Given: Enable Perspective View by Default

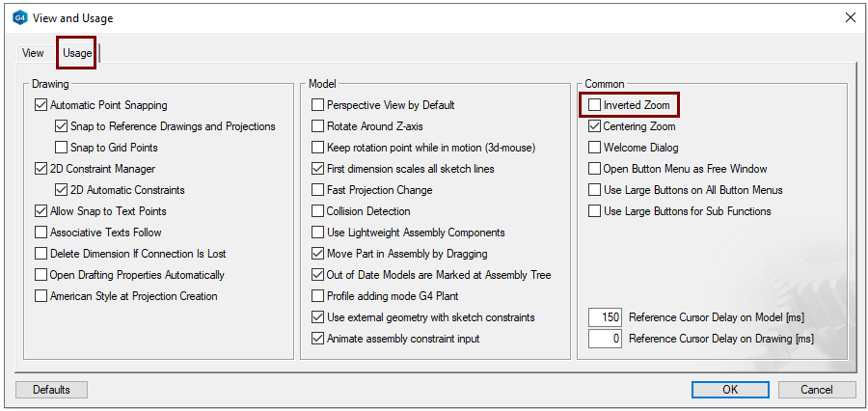Looking at the screenshot, I should pyautogui.click(x=318, y=105).
